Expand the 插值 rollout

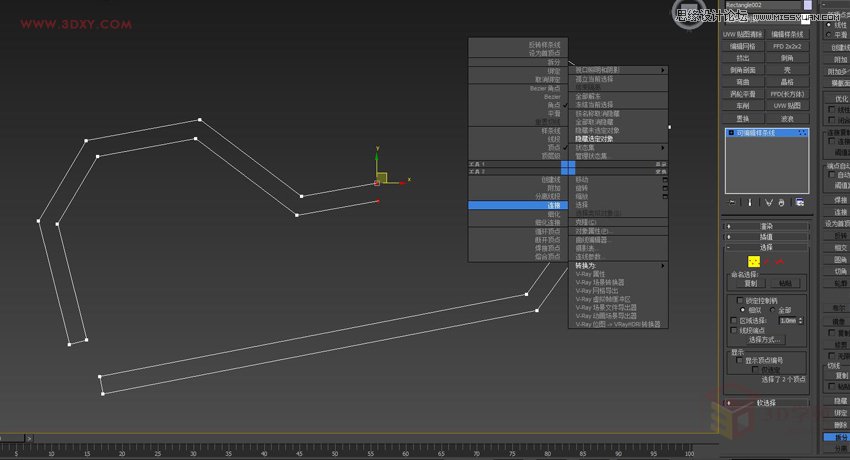pos(765,235)
